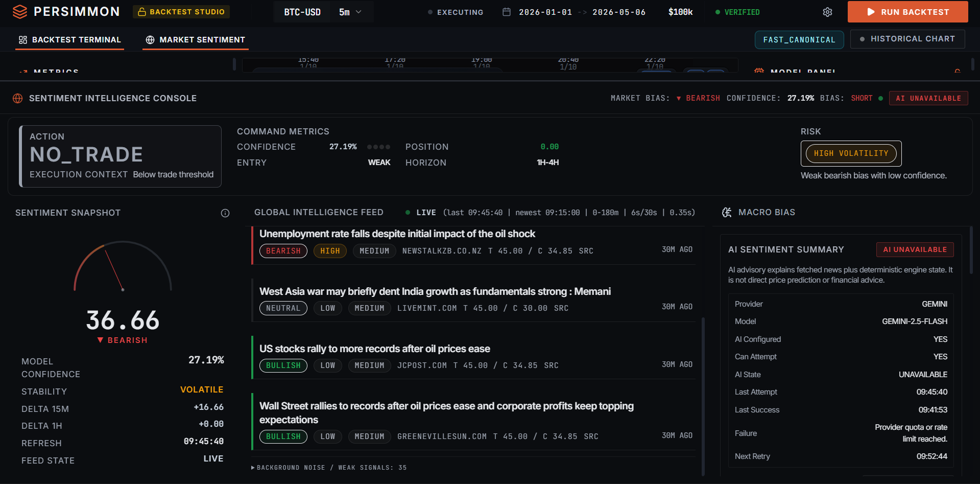Open the 5m timeframe dropdown

350,12
